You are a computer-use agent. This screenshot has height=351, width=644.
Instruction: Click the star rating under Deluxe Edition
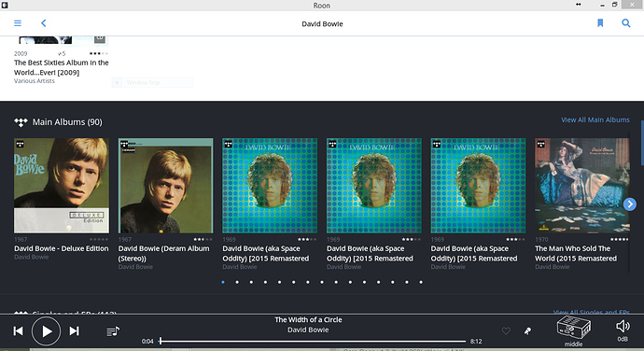click(99, 239)
